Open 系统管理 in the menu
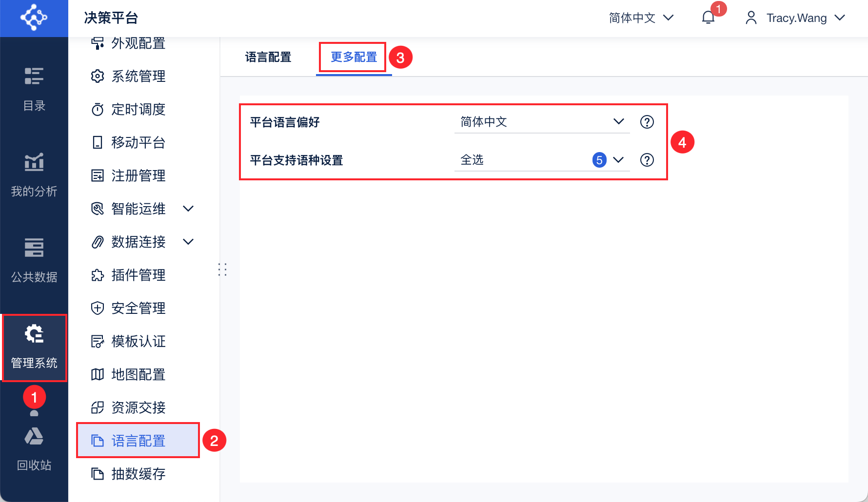Image resolution: width=868 pixels, height=502 pixels. point(138,76)
